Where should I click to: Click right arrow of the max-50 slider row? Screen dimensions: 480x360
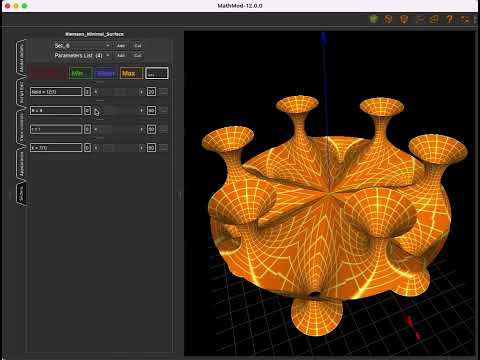point(141,129)
